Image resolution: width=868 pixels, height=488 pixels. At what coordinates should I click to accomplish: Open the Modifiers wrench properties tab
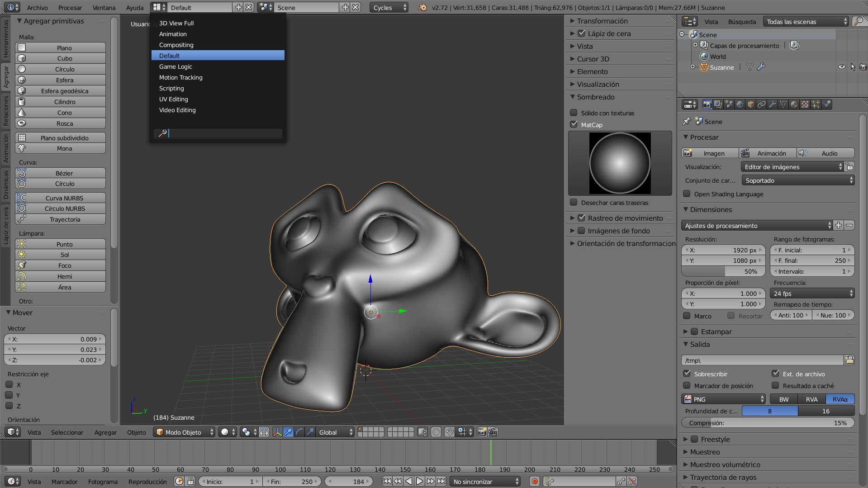coord(772,104)
